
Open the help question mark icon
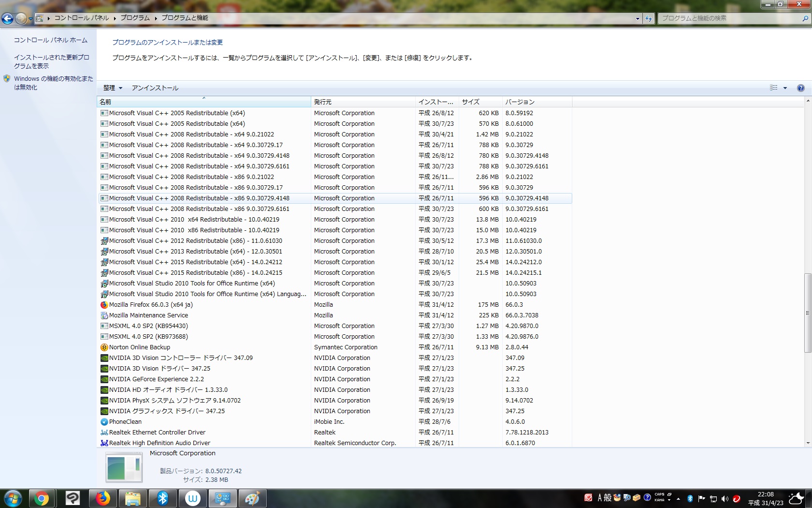[x=800, y=88]
